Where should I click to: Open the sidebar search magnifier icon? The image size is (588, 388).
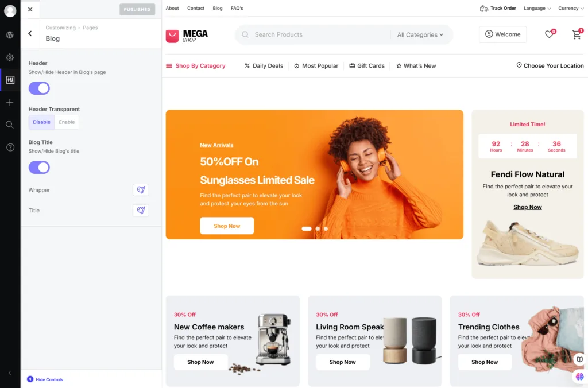coord(10,125)
